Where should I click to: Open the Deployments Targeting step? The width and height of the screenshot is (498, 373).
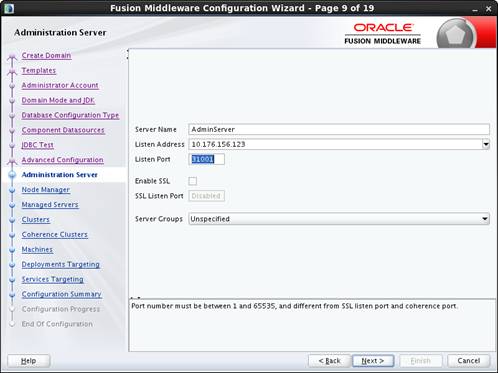click(x=61, y=264)
